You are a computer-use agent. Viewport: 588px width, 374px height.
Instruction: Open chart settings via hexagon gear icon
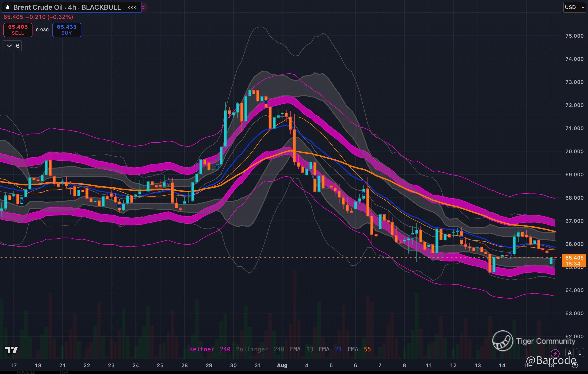click(575, 365)
